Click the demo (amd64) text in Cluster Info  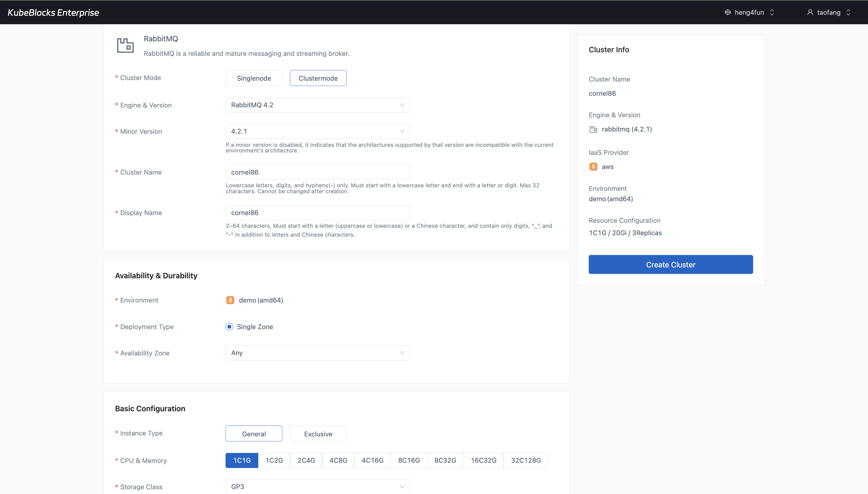pos(611,199)
